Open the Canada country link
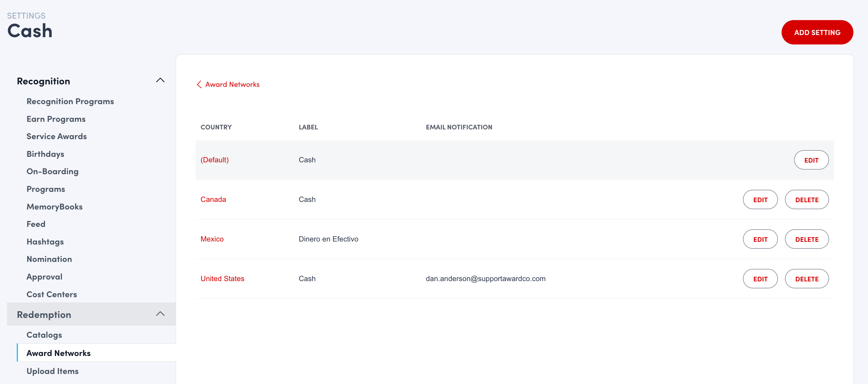Viewport: 868px width, 384px height. pos(213,199)
